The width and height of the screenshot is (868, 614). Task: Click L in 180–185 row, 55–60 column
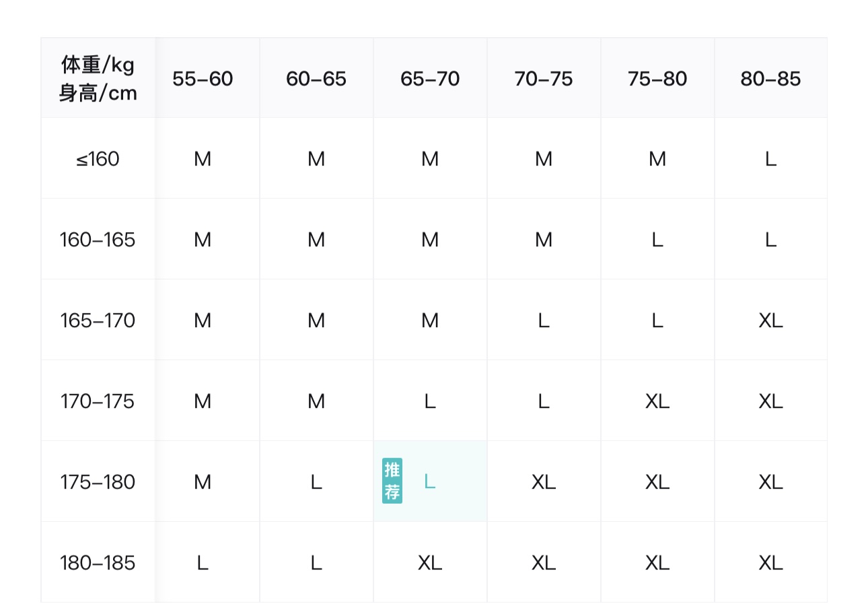pyautogui.click(x=203, y=563)
